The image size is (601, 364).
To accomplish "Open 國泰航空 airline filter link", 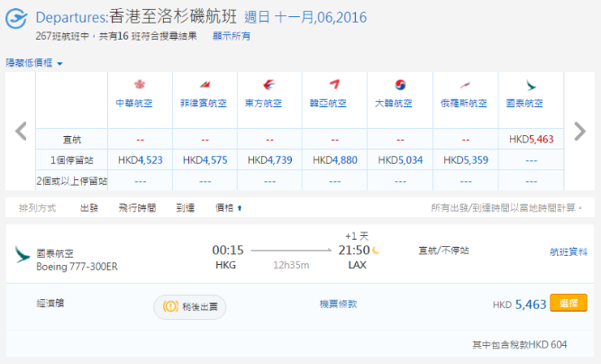I will click(524, 103).
